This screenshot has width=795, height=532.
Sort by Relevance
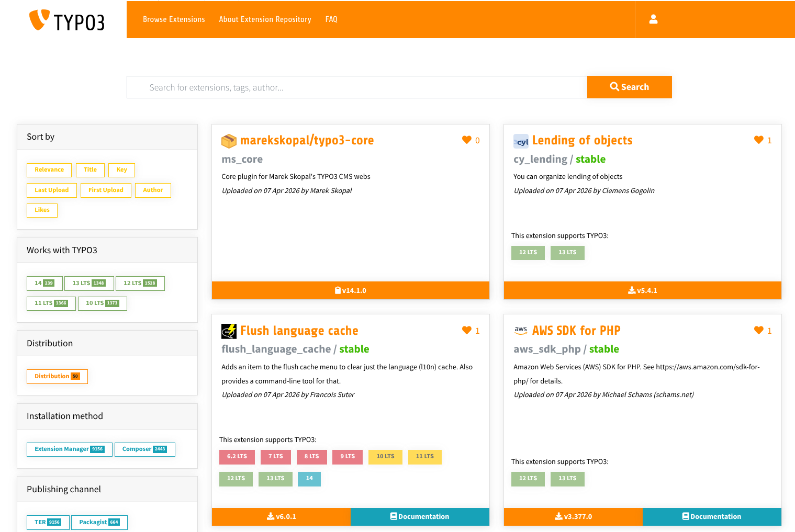tap(49, 170)
